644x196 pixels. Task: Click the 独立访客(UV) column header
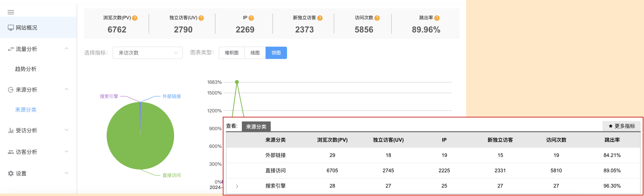[388, 140]
